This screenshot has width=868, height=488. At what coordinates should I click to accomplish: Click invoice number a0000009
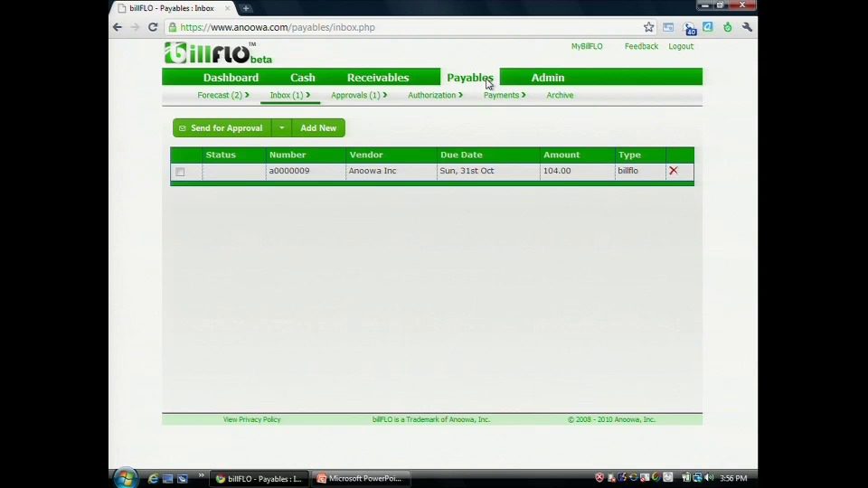click(x=289, y=171)
